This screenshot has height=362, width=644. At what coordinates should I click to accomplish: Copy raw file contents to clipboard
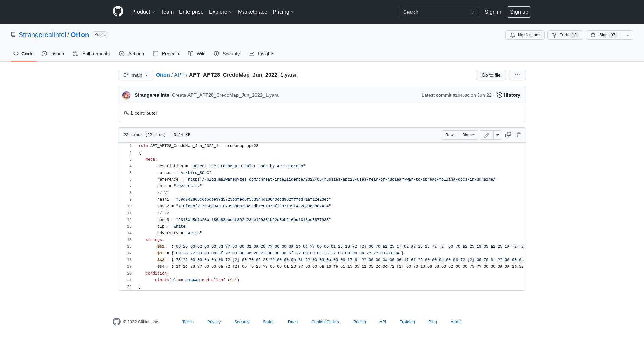[x=508, y=135]
